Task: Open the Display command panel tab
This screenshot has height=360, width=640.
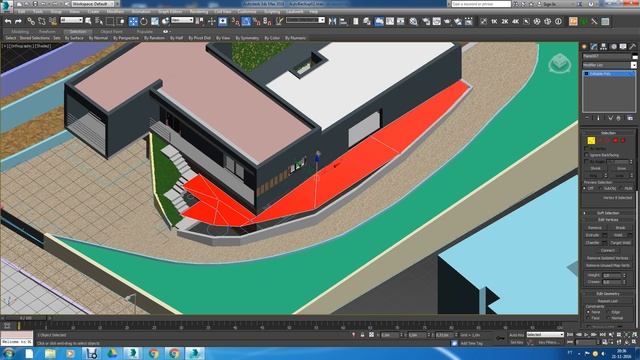Action: tap(623, 47)
